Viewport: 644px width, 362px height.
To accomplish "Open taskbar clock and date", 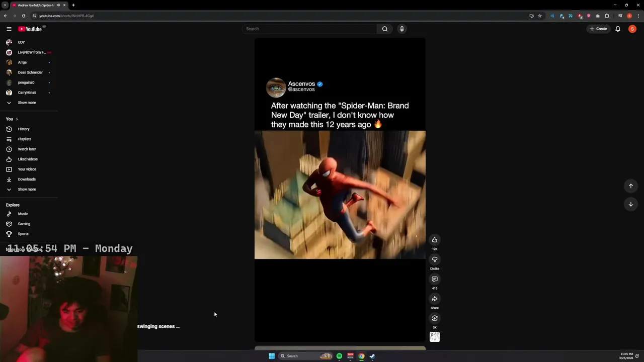I will click(626, 356).
